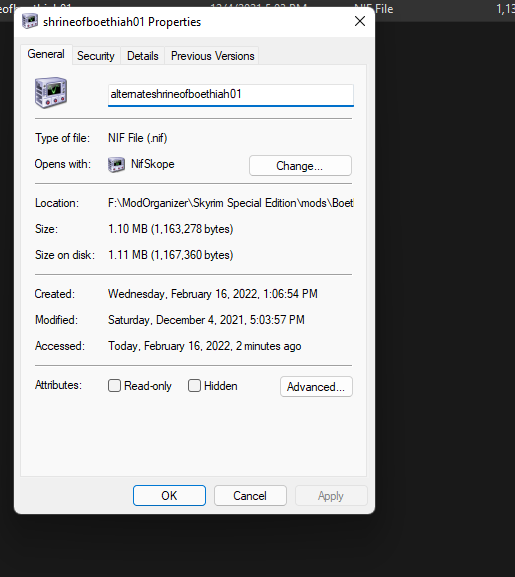Click the Apply button

pos(331,495)
